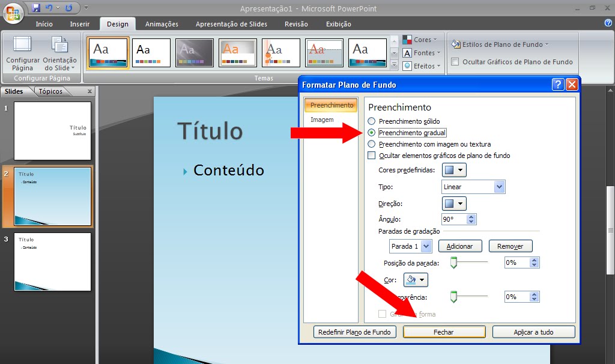Click the Fechar button
This screenshot has width=615, height=364.
point(444,331)
